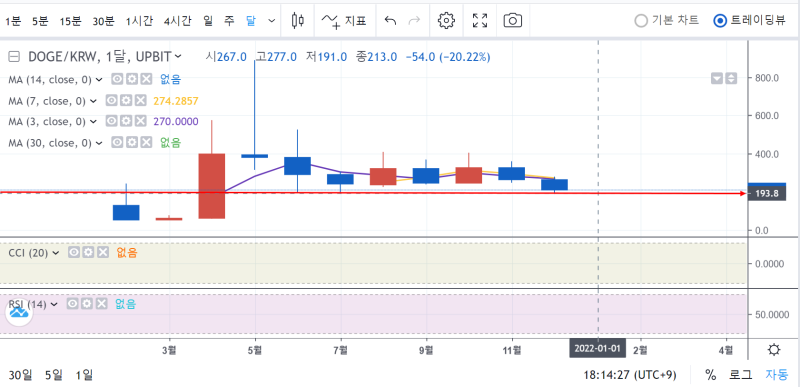
Task: Remove the MA (7, close, 0) indicator
Action: 140,100
